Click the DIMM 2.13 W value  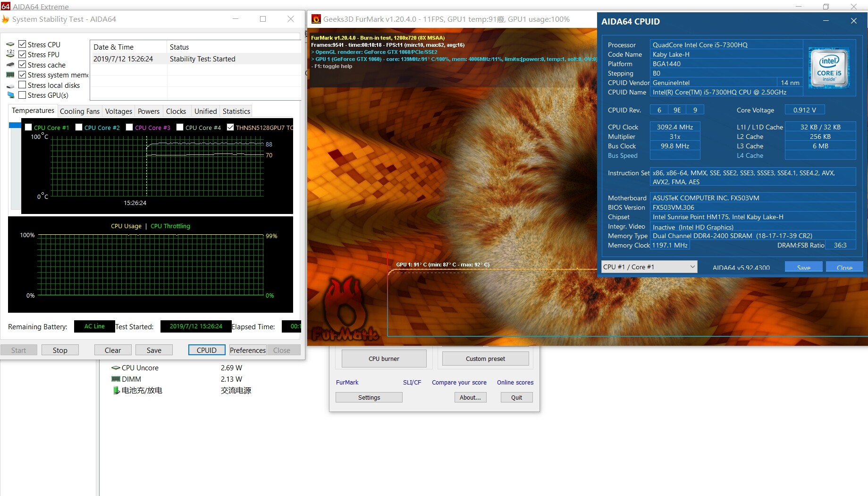pyautogui.click(x=231, y=379)
